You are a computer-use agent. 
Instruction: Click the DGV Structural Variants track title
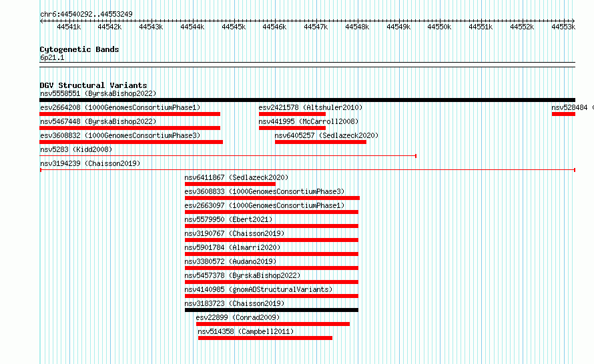(x=93, y=85)
